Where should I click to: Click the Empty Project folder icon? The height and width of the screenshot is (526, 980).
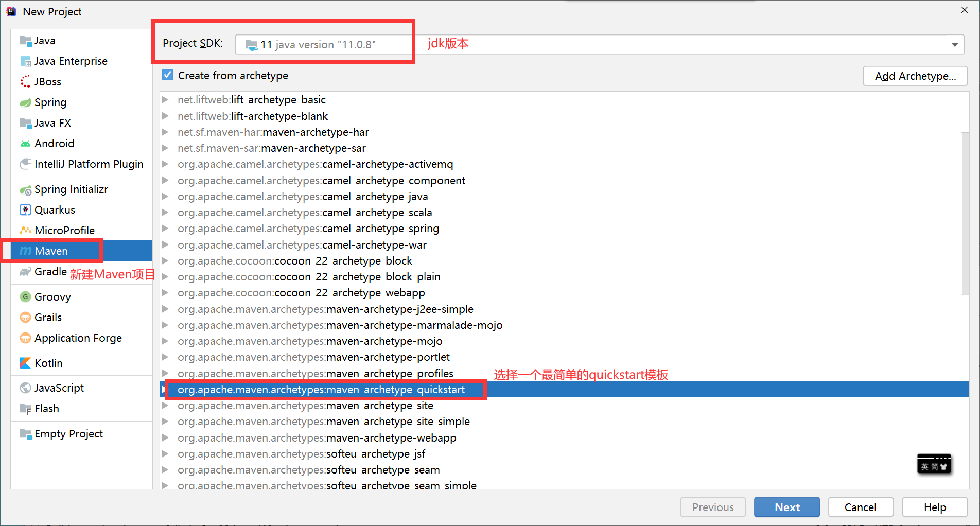tap(25, 434)
